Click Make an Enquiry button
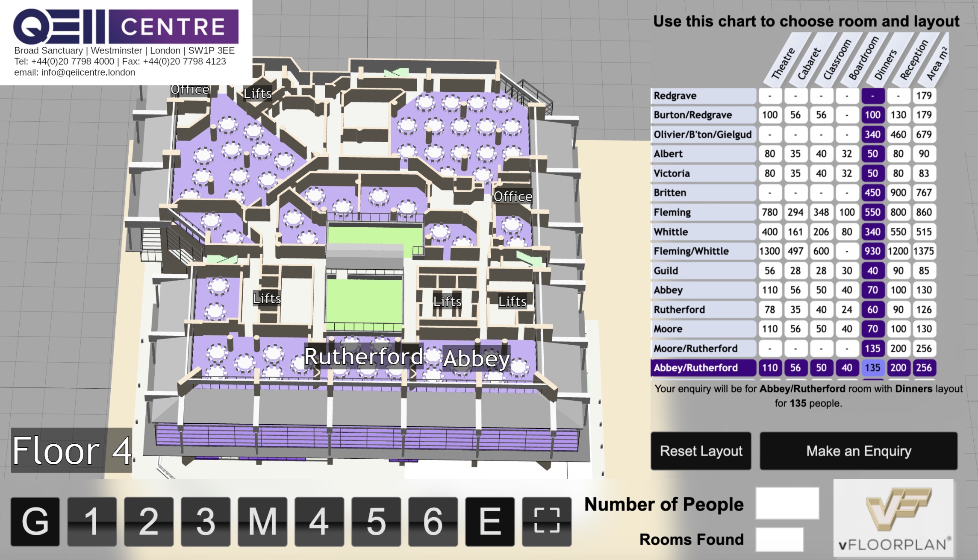Viewport: 978px width, 560px height. pos(858,451)
